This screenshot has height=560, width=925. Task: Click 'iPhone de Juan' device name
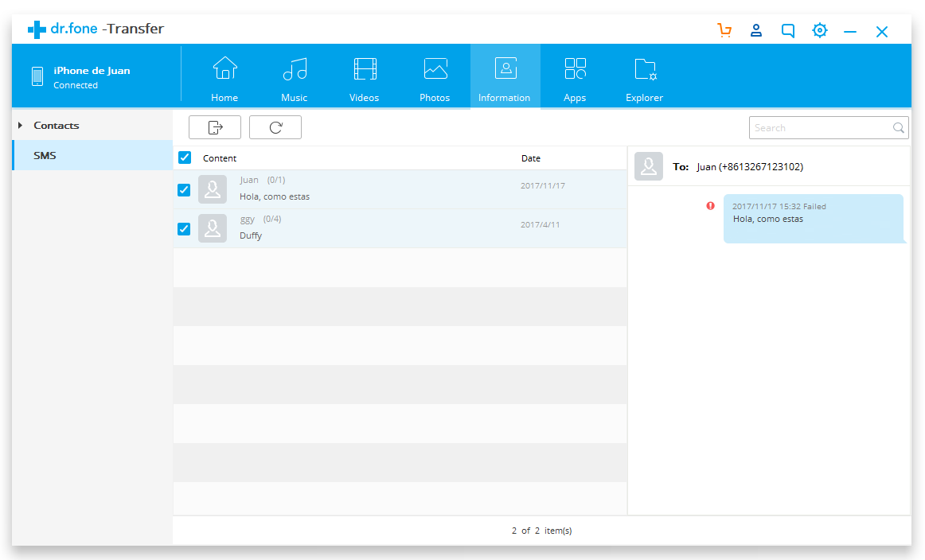[92, 71]
